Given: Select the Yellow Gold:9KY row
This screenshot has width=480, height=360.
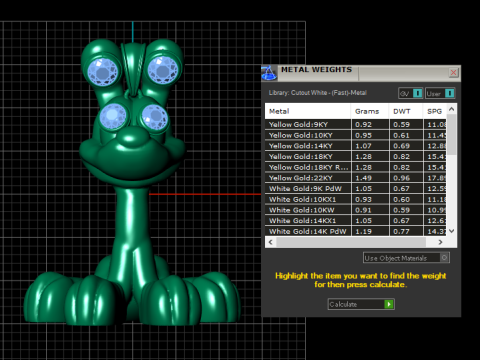Looking at the screenshot, I should point(356,124).
